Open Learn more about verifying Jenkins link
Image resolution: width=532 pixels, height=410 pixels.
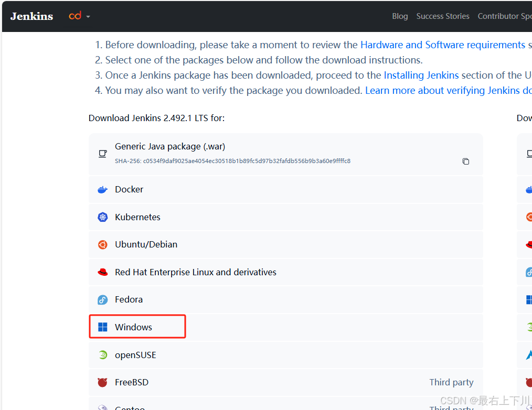[448, 90]
